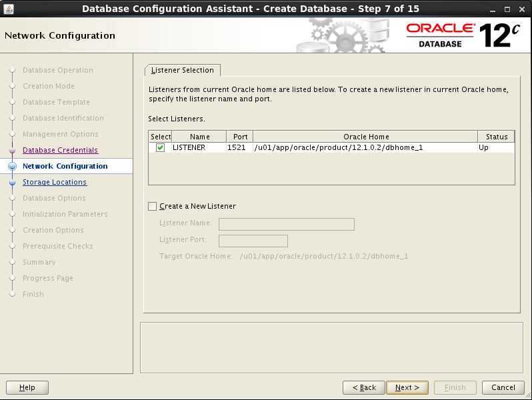Screen dimensions: 532x400
Task: Click the Database Options step
Action: coord(54,198)
